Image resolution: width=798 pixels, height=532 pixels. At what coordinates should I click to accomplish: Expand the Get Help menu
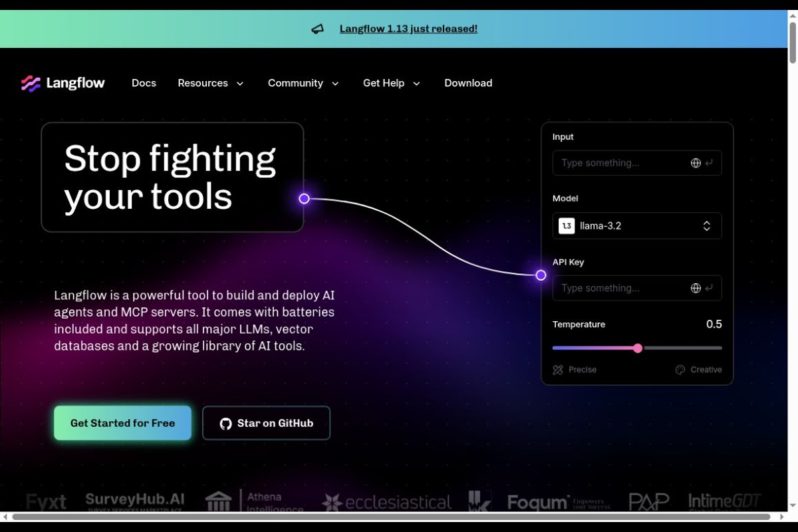click(x=392, y=83)
